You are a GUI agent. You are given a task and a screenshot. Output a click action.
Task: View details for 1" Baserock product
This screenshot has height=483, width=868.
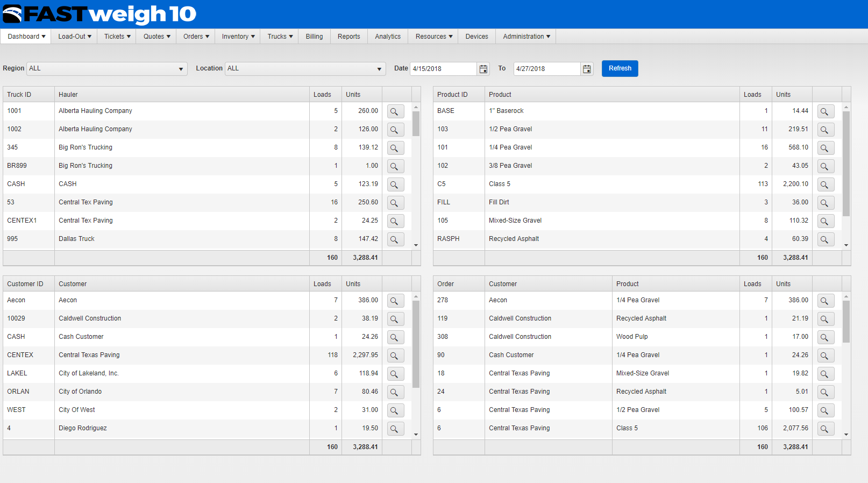pos(826,111)
